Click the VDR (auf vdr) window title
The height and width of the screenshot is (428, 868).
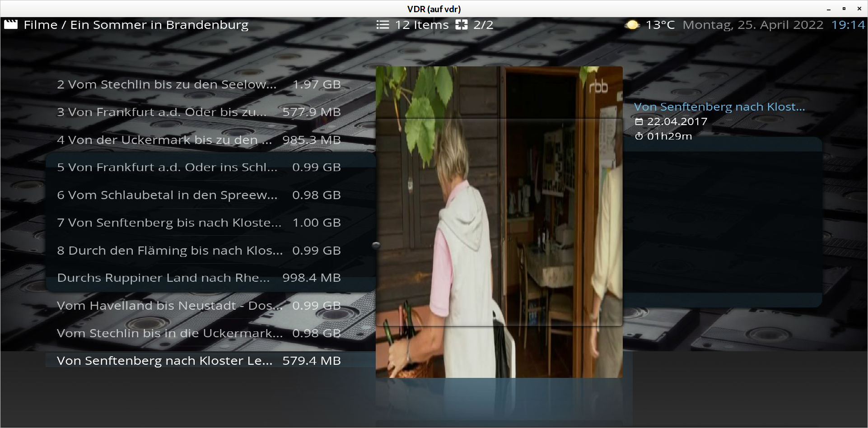[x=434, y=9]
